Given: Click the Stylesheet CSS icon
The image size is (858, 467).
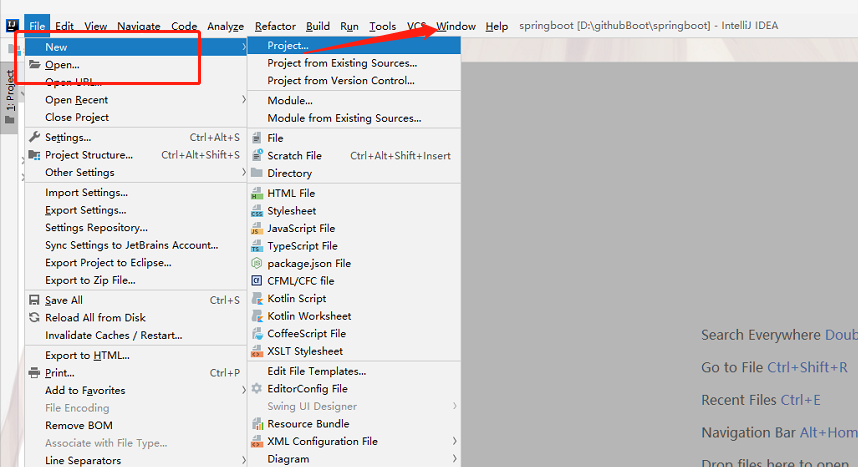Looking at the screenshot, I should coord(257,211).
